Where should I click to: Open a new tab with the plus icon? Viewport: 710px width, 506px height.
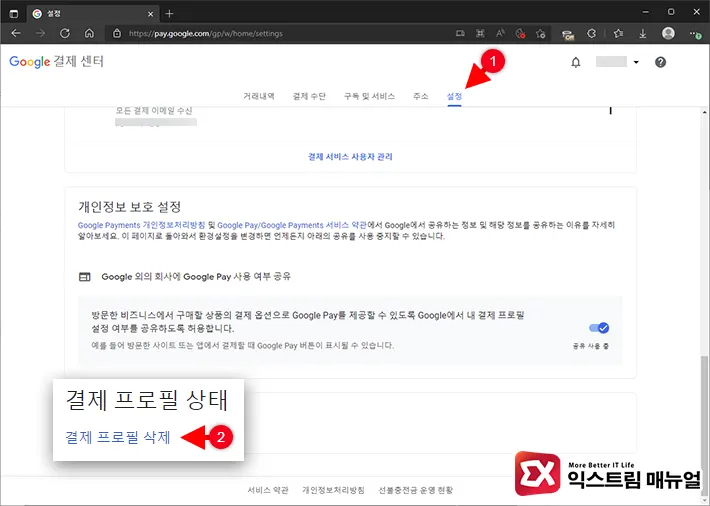[x=169, y=14]
